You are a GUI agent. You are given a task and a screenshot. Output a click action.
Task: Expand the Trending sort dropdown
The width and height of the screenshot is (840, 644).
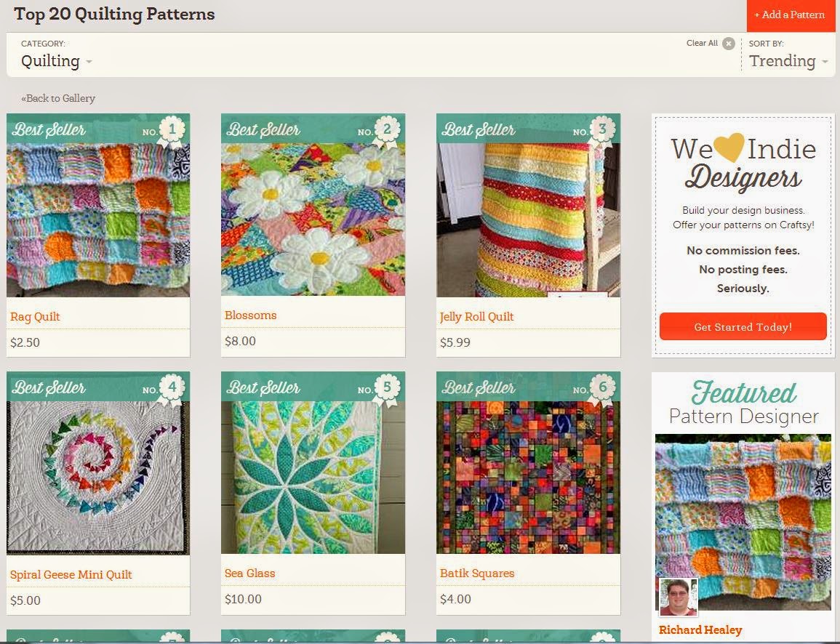[788, 61]
